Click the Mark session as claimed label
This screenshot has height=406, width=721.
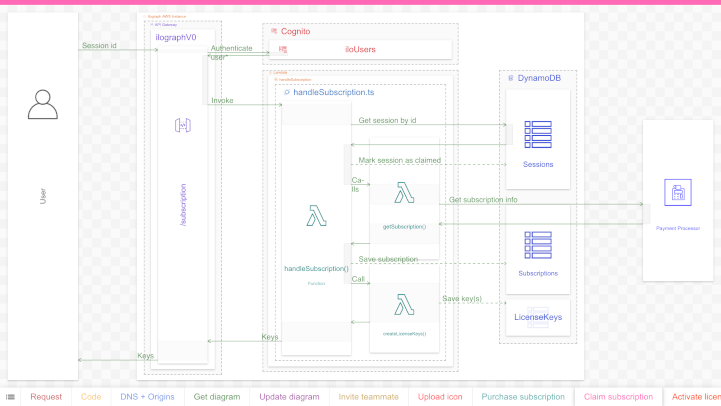click(400, 160)
